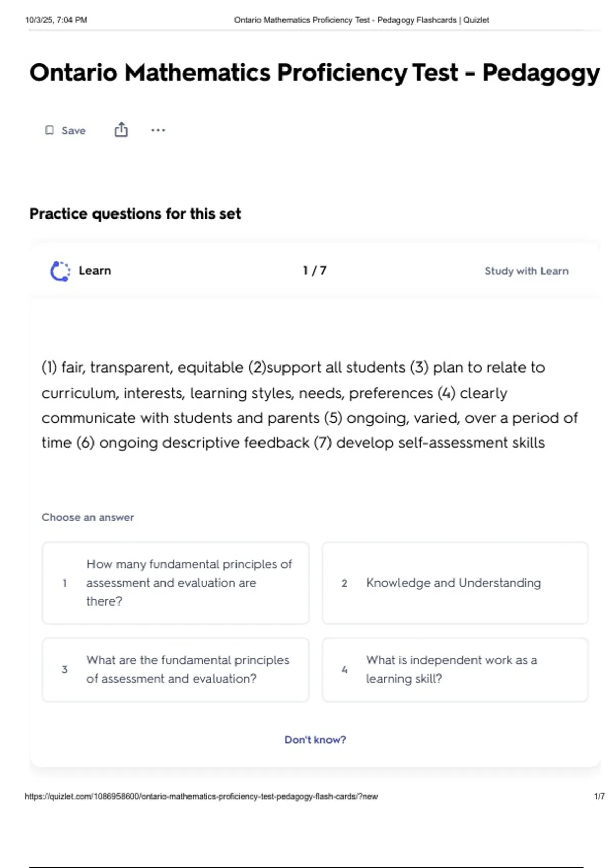Click the Save bookmark icon
Screen dimensions: 613x868
click(50, 130)
